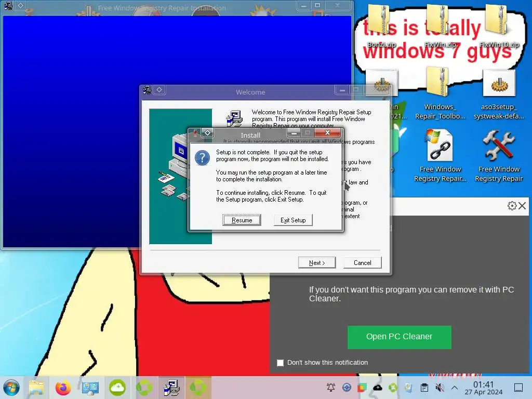Click the muted volume icon in the tray
Viewport: 532px width, 399px height.
(440, 388)
